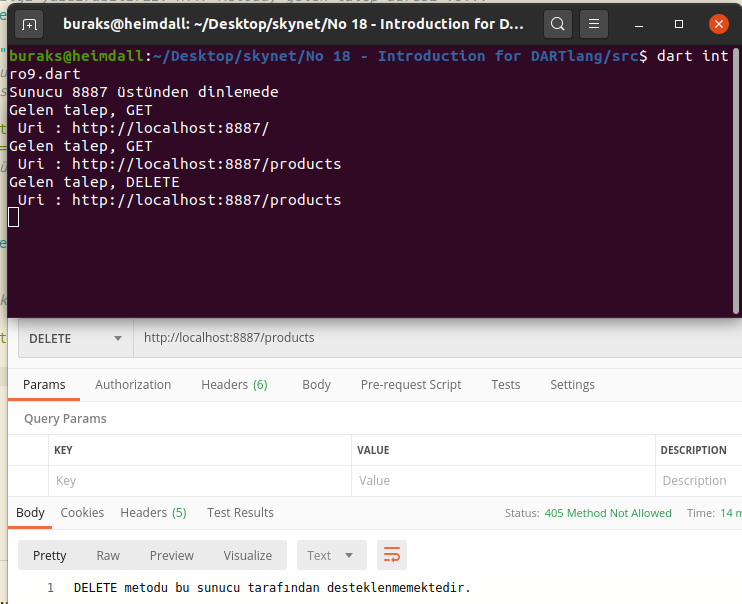Viewport: 742px width, 604px height.
Task: Open the request Headers (6) tab
Action: (234, 384)
